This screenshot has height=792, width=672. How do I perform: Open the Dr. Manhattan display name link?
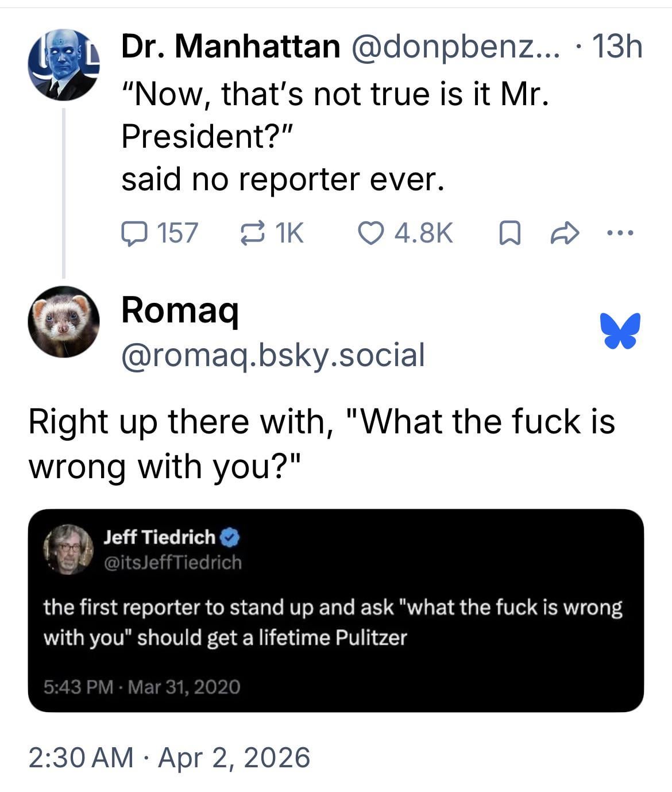(x=230, y=46)
